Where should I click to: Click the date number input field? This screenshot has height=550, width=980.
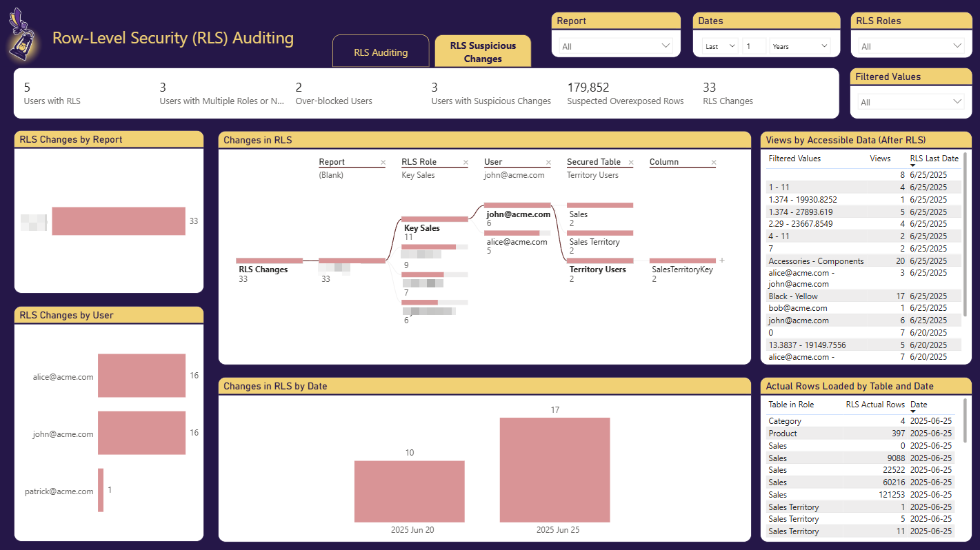(754, 46)
